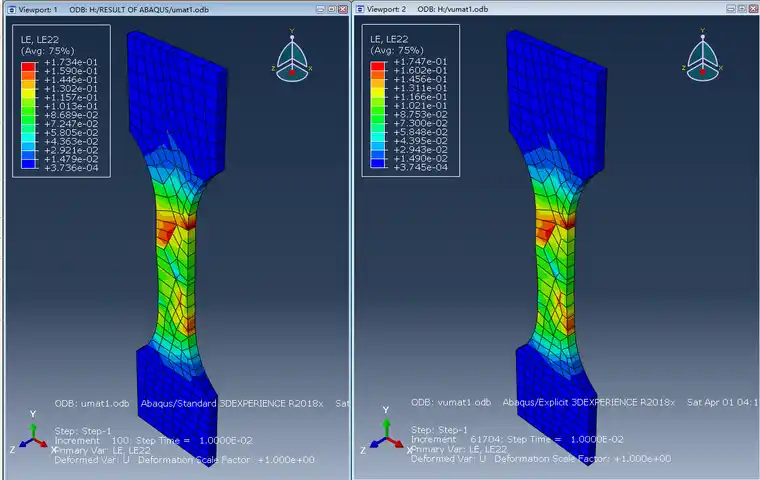Click 'ODB: vumat1.odb' title block text
760x480 pixels.
(451, 402)
